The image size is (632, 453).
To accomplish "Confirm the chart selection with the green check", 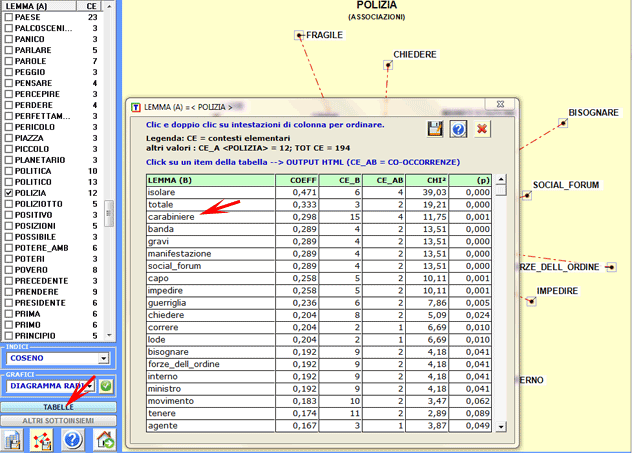I will [106, 386].
